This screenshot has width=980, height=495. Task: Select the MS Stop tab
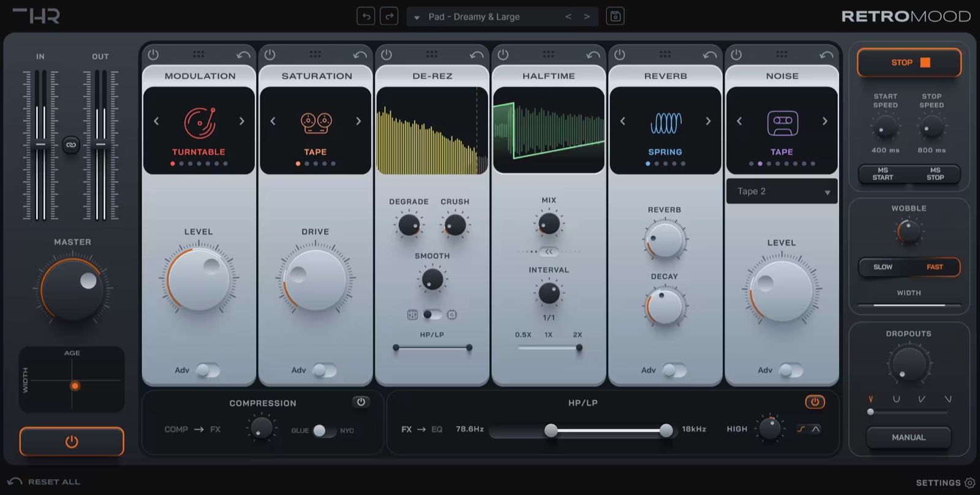tap(935, 174)
